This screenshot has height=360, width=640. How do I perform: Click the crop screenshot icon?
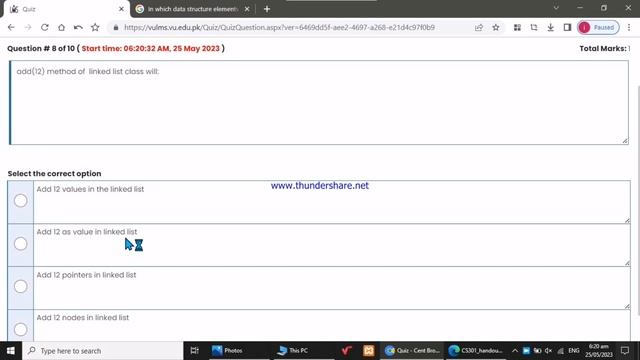point(534,27)
